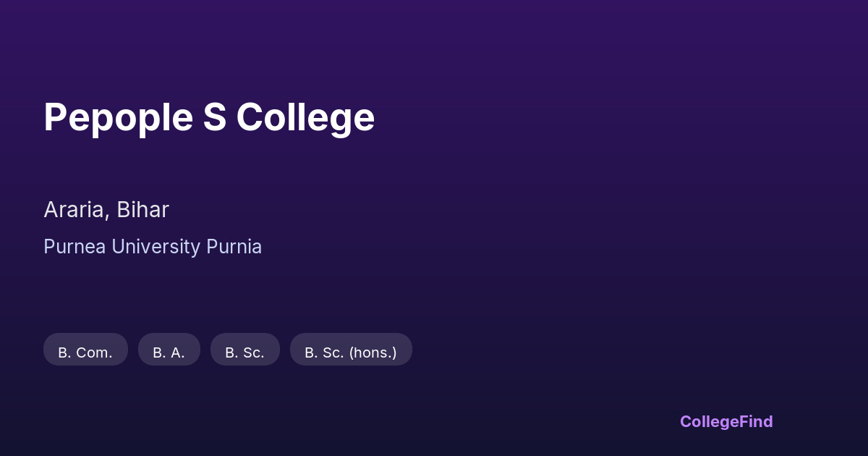Open Purnea University Purnia affiliation text

tap(153, 247)
